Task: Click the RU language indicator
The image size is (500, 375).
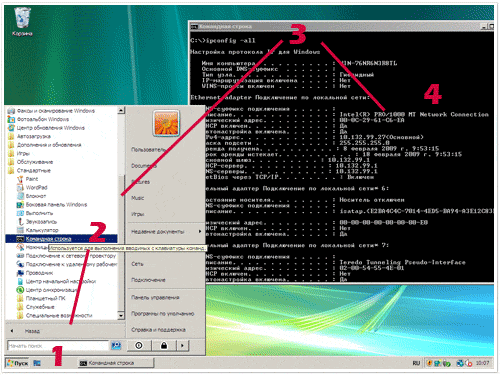Action: (x=416, y=363)
